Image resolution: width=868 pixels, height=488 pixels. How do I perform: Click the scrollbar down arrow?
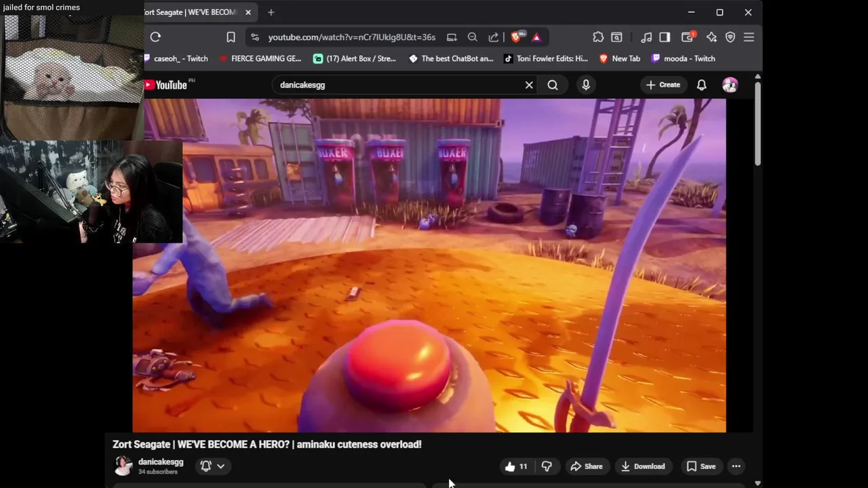click(x=757, y=483)
